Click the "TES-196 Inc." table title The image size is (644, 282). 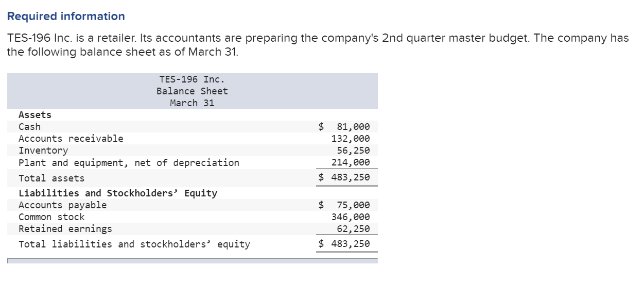point(192,79)
